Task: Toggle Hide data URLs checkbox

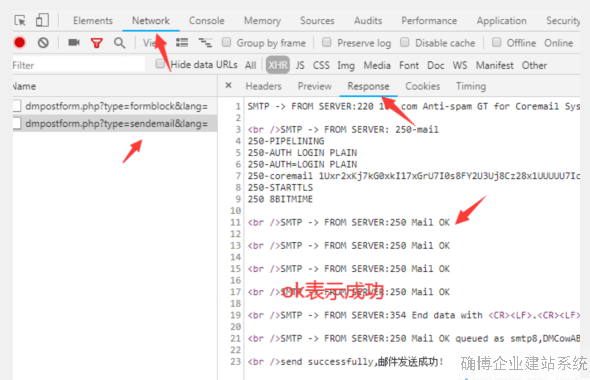Action: [160, 64]
